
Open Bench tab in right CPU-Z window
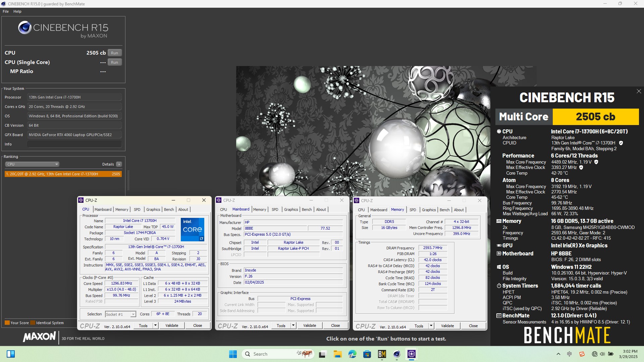click(445, 210)
